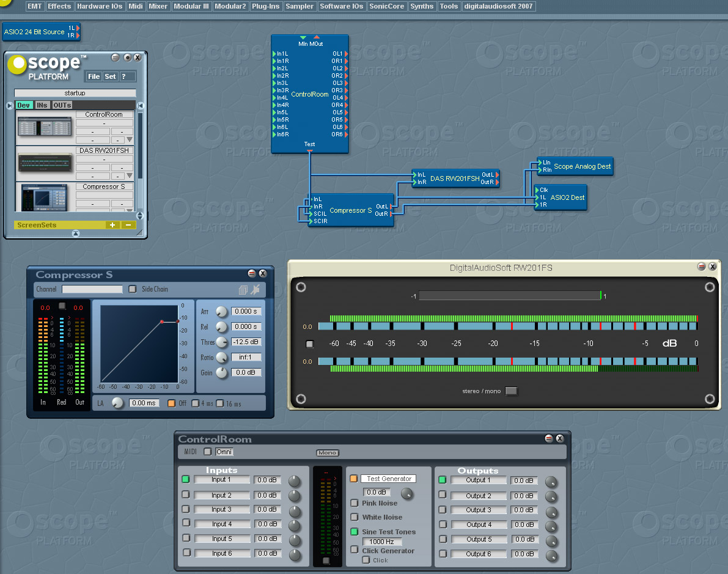Select the Compressor S module block in routing
Image resolution: width=728 pixels, height=574 pixels.
point(350,210)
